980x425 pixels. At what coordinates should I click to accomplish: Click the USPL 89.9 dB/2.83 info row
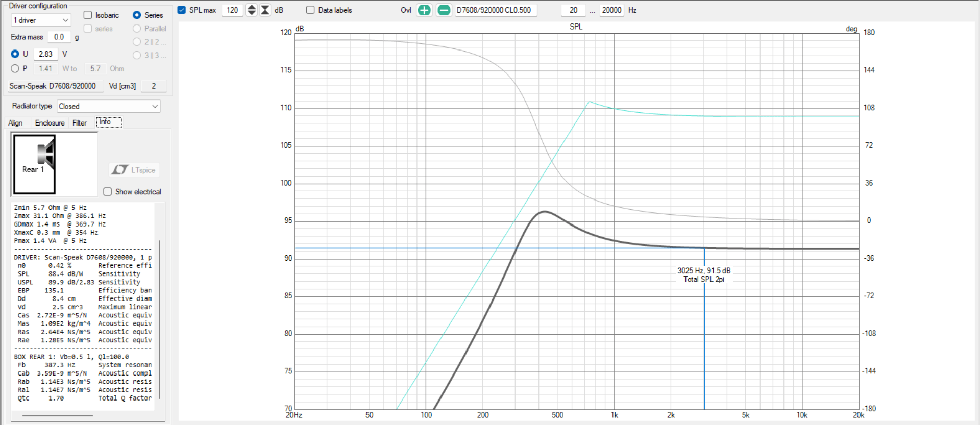click(82, 282)
